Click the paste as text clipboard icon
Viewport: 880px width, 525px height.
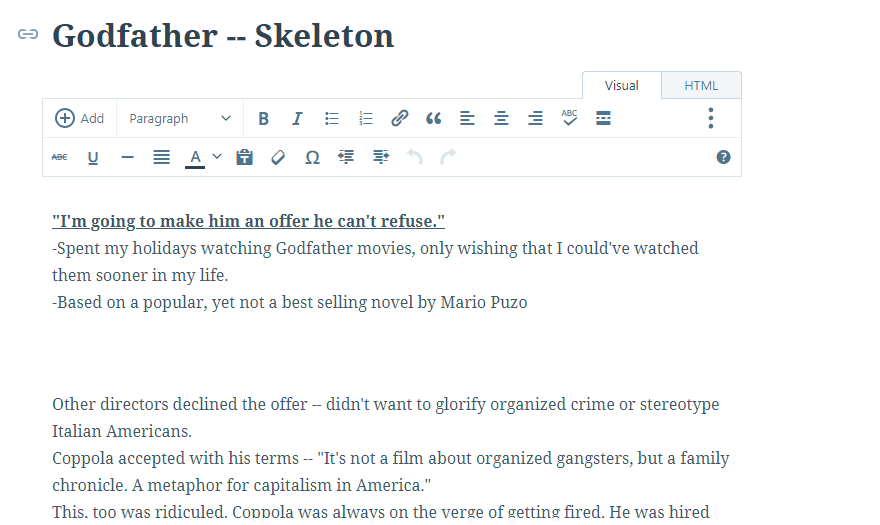coord(244,157)
